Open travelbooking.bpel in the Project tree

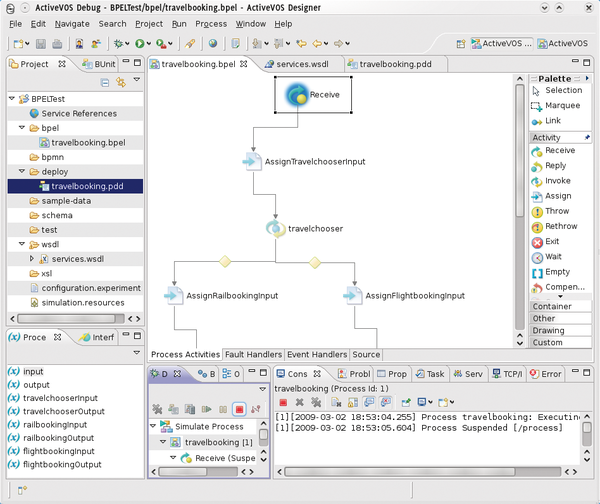coord(86,143)
